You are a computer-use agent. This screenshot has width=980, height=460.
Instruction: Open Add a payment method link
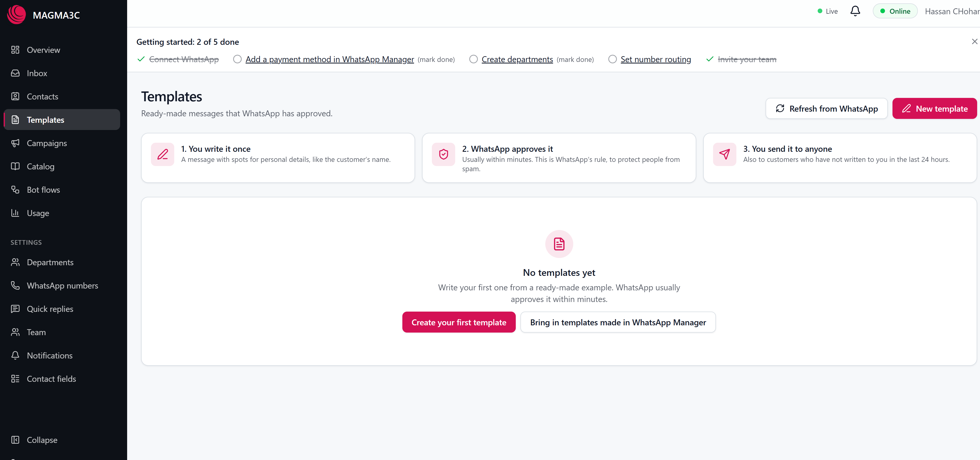[329, 59]
